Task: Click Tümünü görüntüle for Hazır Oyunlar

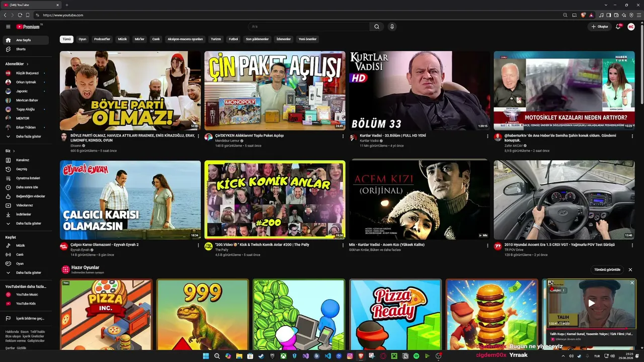Action: coord(607,269)
